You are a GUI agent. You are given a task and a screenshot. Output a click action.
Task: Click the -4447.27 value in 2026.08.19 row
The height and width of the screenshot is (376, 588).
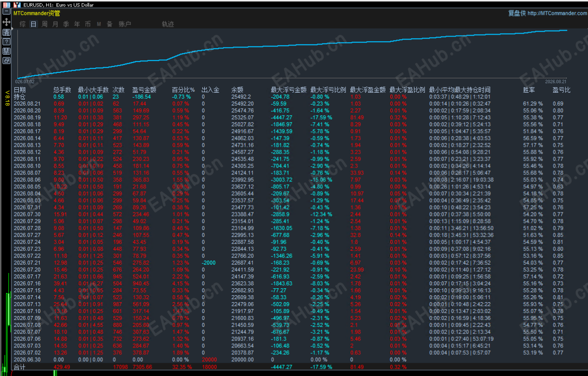(x=281, y=117)
